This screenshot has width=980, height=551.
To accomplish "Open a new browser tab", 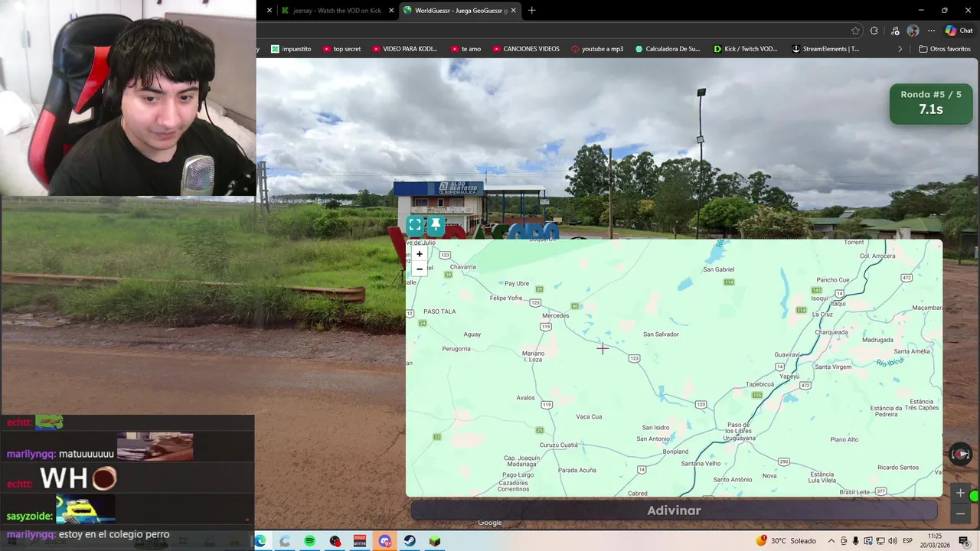I will [531, 10].
